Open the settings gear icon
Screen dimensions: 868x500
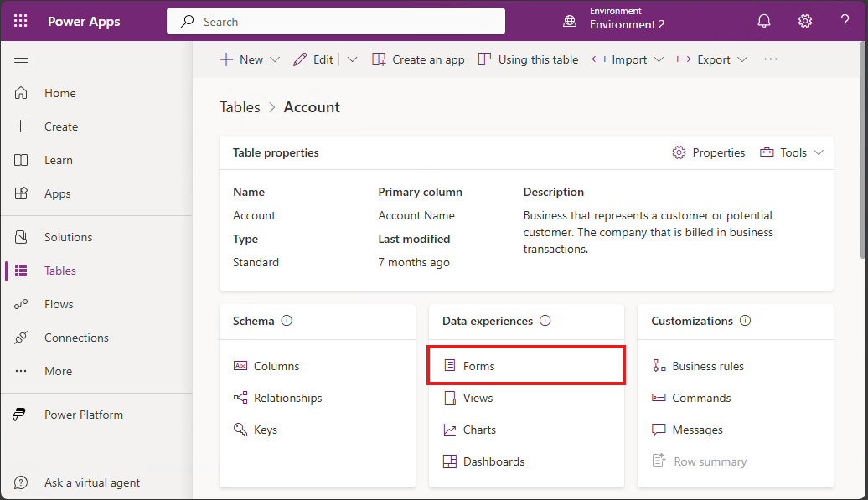[805, 22]
